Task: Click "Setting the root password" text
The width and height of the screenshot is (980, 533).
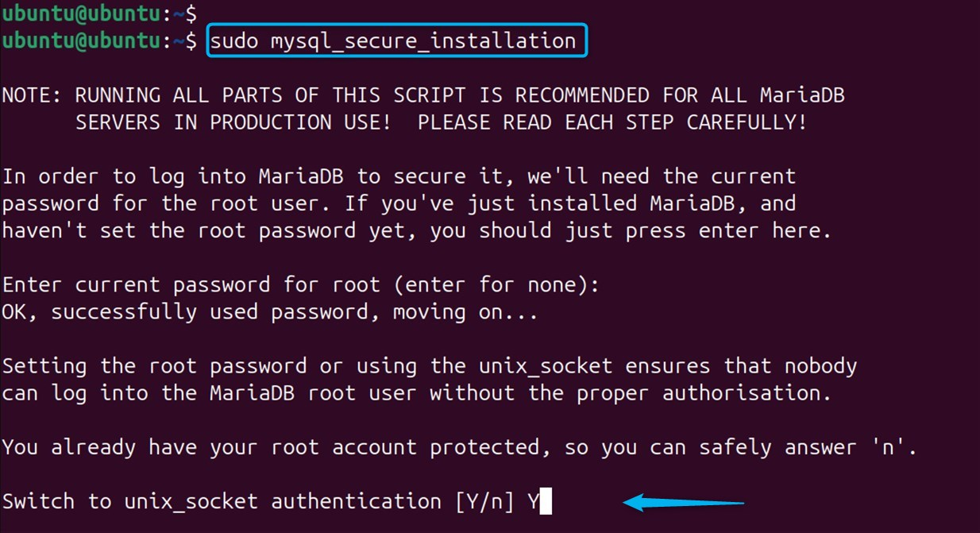Action: [154, 366]
